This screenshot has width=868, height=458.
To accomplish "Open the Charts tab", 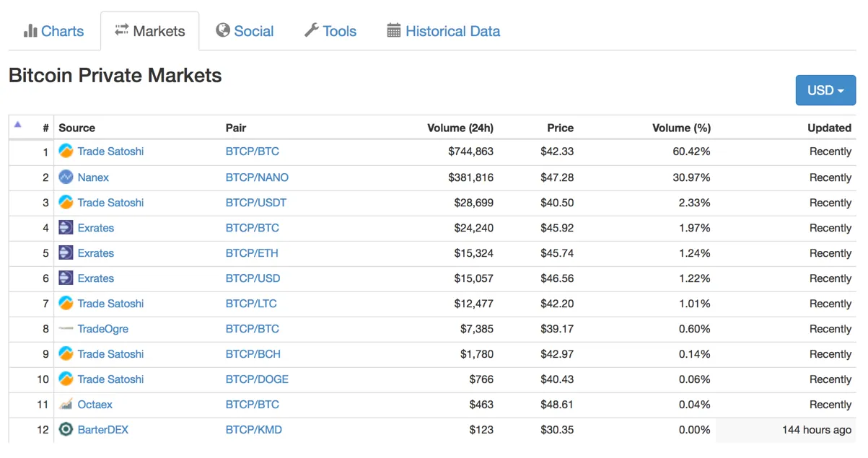I will 54,31.
